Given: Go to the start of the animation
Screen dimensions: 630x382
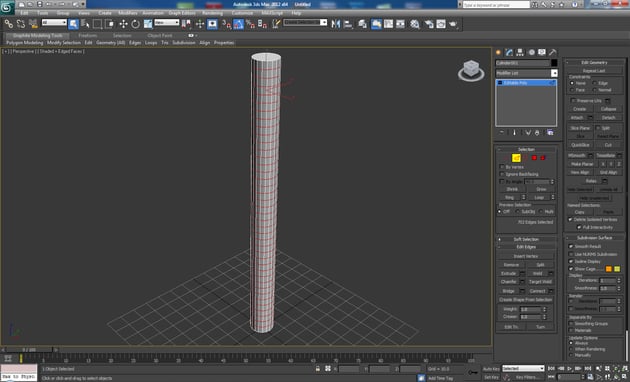Looking at the screenshot, I should pyautogui.click(x=551, y=368).
